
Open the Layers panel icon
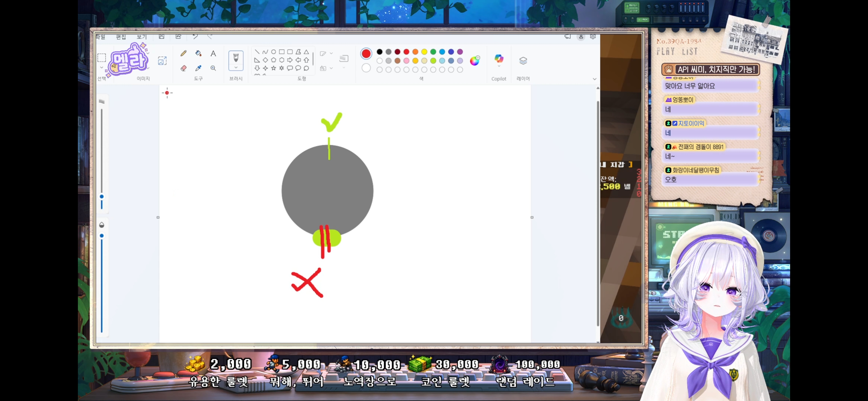pos(523,61)
